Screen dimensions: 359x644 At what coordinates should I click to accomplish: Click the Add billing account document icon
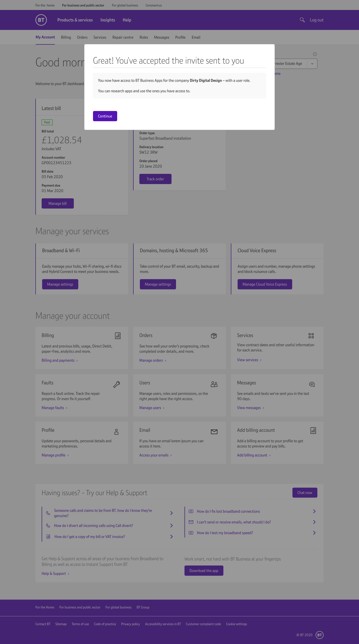(x=313, y=430)
